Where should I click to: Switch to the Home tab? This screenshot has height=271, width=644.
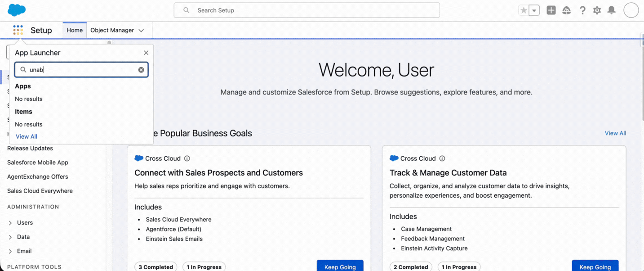click(75, 30)
